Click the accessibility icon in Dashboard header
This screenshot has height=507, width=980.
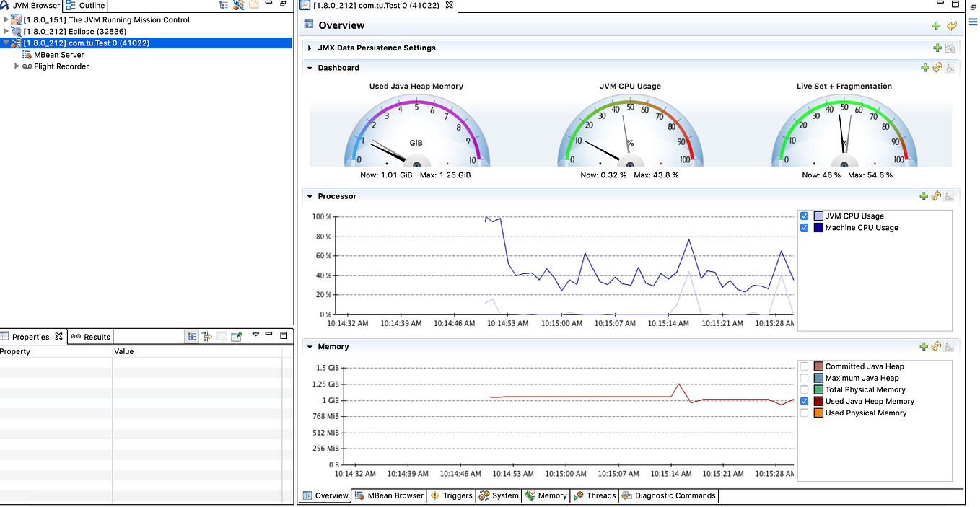[x=950, y=68]
